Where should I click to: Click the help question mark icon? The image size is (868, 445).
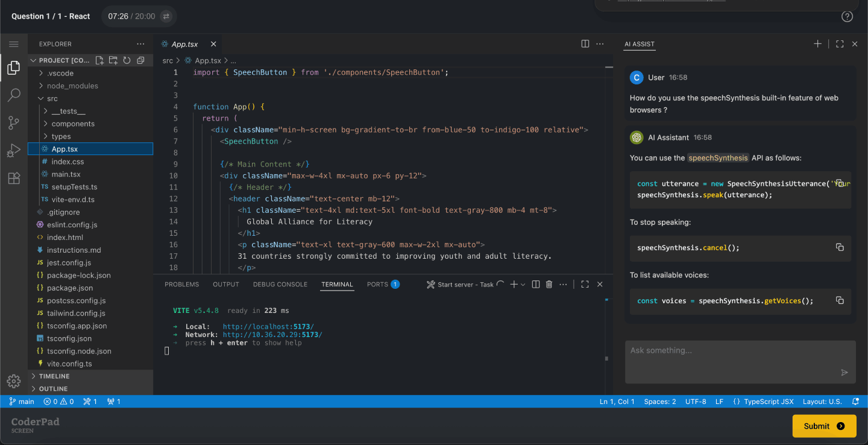pyautogui.click(x=847, y=16)
